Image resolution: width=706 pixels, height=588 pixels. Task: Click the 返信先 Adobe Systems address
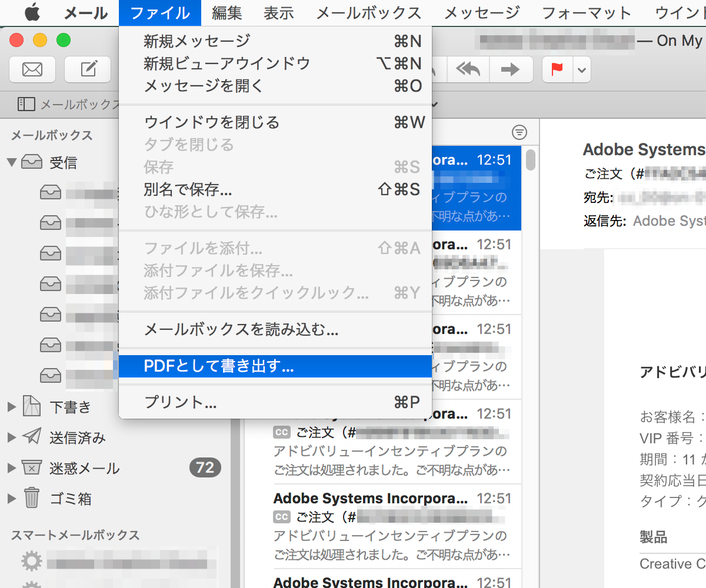coord(670,221)
